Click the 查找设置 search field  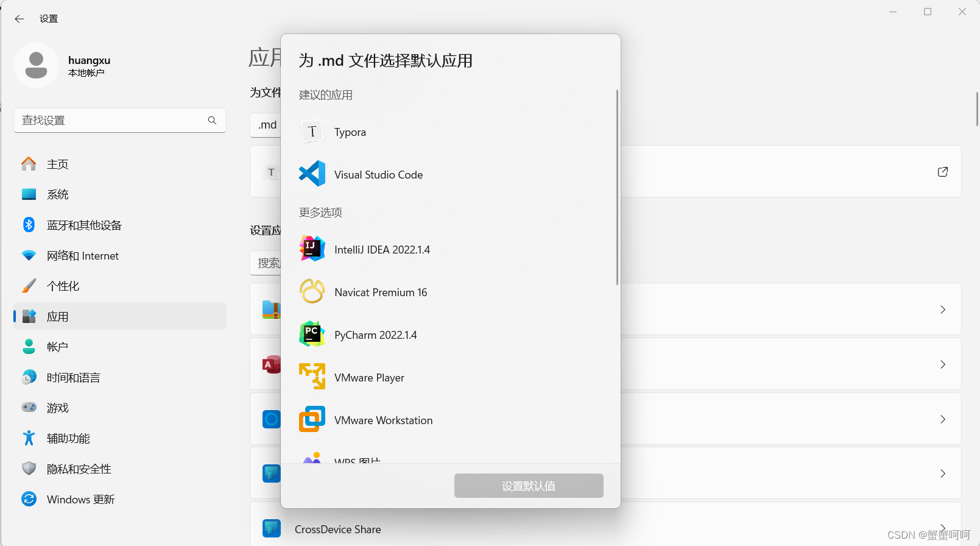click(x=120, y=120)
